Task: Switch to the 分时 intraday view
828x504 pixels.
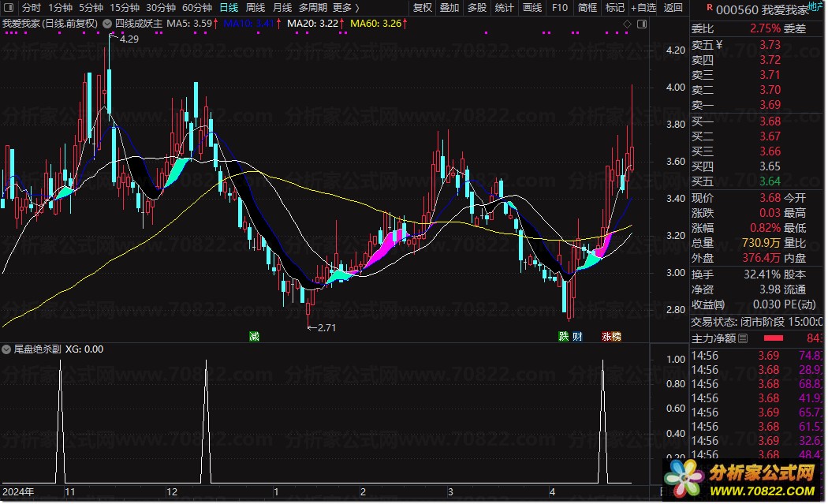Action: 32,7
